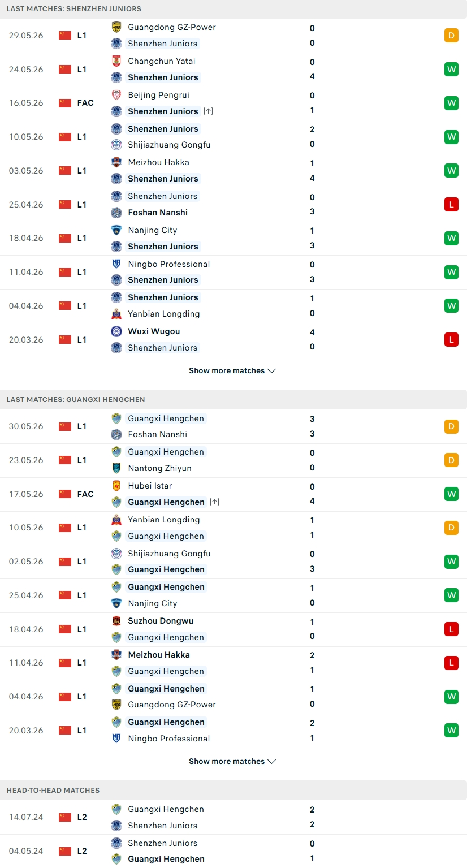The image size is (467, 868).
Task: Click the advancing arrow icon beside Guangxi Hengchen
Action: 214,502
